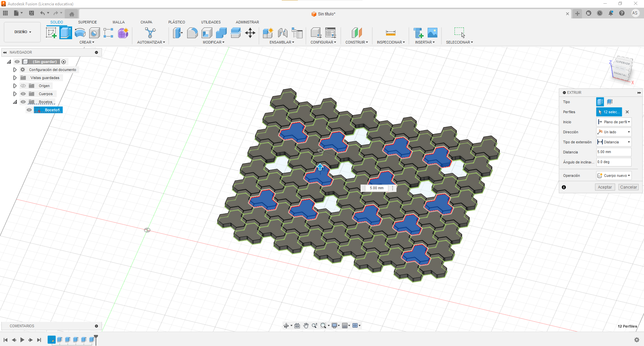Click the Combine tool
The width and height of the screenshot is (644, 346).
pyautogui.click(x=221, y=33)
